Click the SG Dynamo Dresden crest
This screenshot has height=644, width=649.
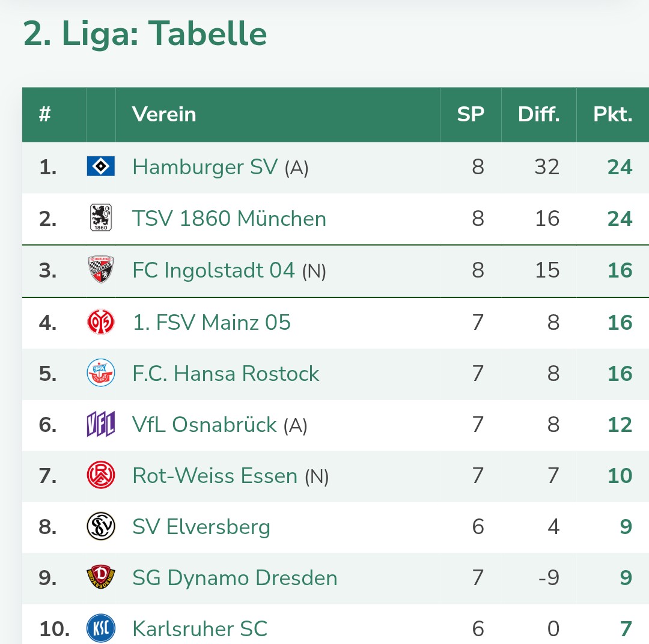click(101, 578)
